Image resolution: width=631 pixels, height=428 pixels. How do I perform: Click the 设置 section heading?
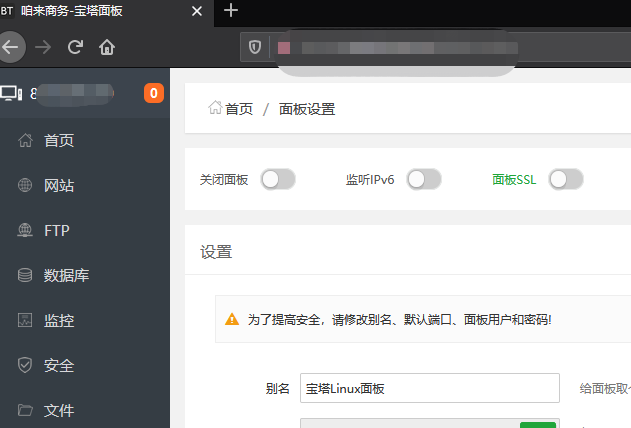pyautogui.click(x=216, y=252)
